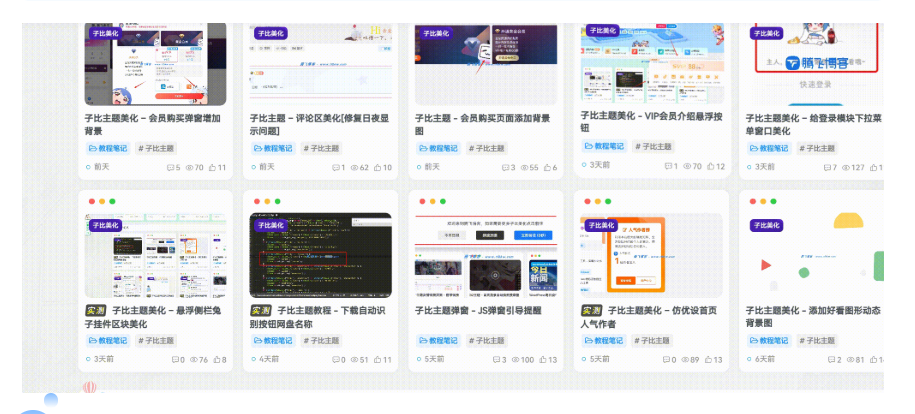Open article 评论区美化[修复日夜显示问题]
Image resolution: width=915 pixels, height=414 pixels.
[x=319, y=124]
